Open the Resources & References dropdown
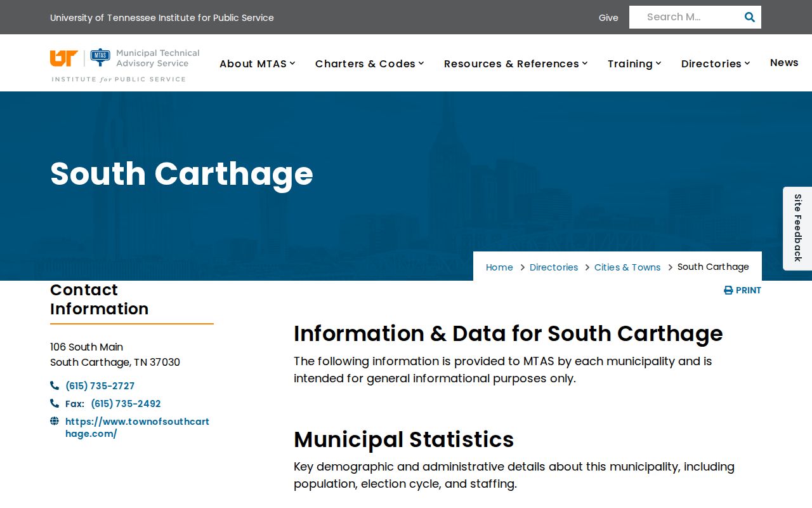This screenshot has width=812, height=508. coord(516,63)
